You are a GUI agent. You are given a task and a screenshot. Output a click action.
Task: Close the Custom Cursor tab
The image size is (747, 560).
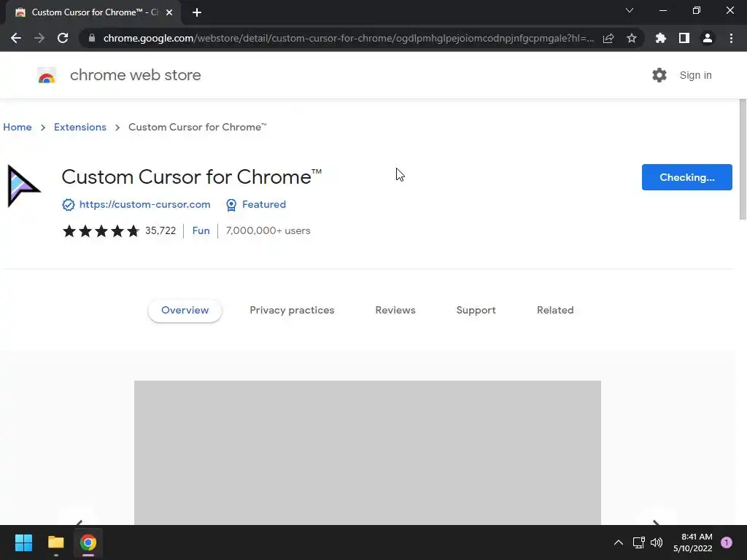coord(169,13)
